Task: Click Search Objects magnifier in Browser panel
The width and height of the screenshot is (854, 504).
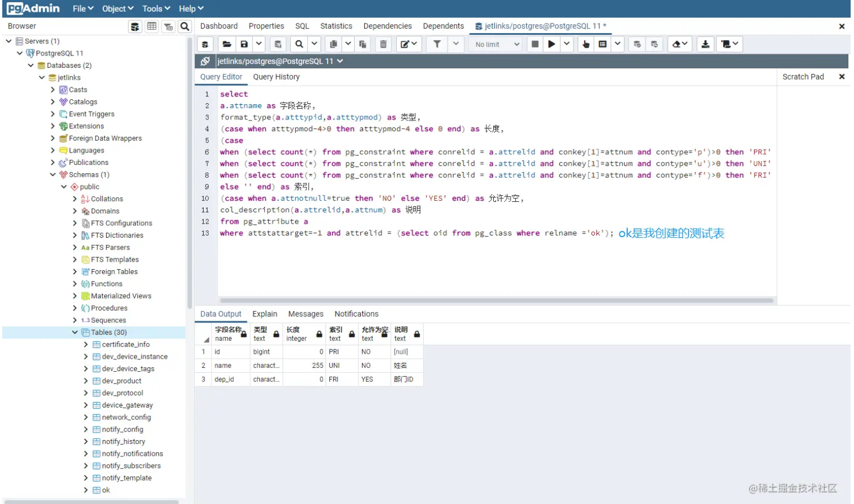Action: 185,26
